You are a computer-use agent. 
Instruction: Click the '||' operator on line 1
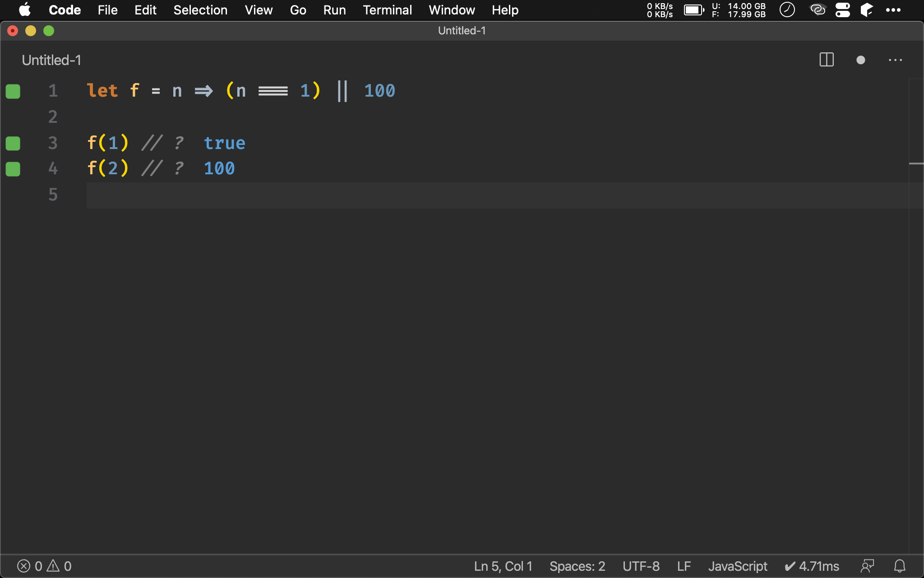342,91
